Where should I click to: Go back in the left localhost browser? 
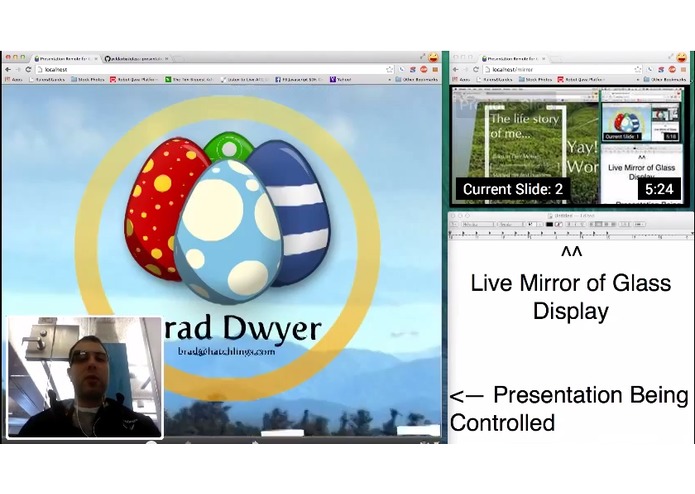click(x=8, y=70)
